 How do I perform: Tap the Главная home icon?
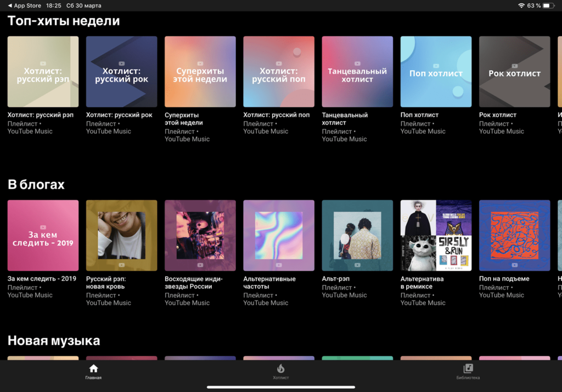(x=93, y=369)
